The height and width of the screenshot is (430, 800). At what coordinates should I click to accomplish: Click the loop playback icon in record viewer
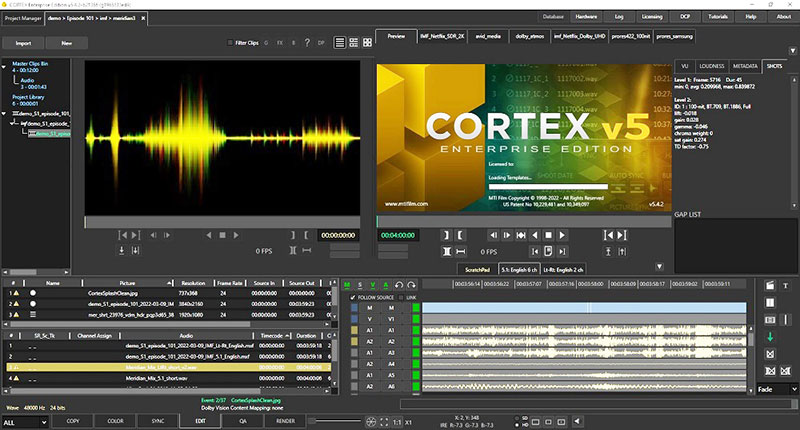[x=548, y=251]
